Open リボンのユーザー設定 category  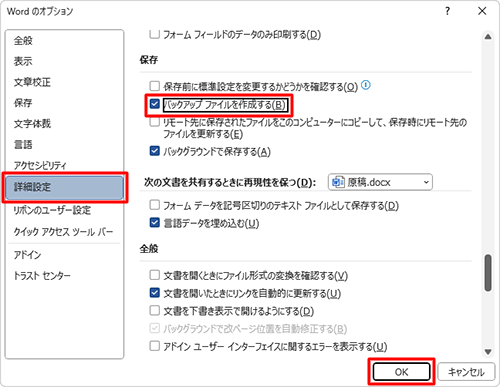tap(64, 210)
